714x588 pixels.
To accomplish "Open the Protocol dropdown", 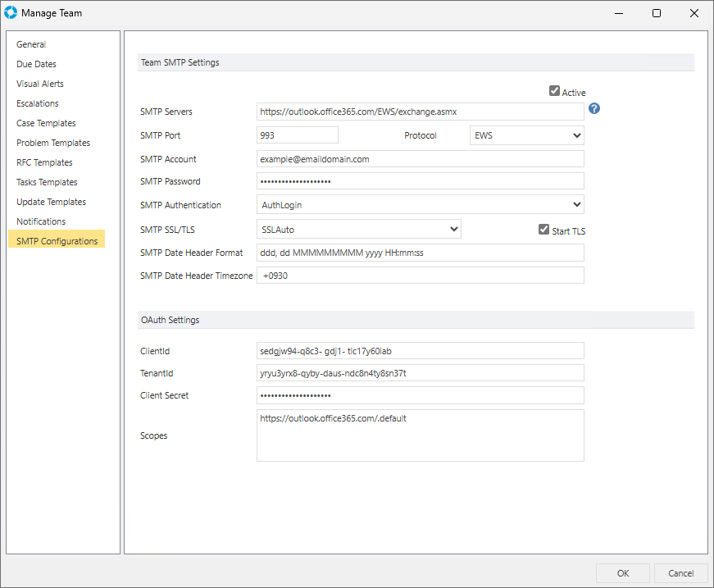I will tap(527, 135).
